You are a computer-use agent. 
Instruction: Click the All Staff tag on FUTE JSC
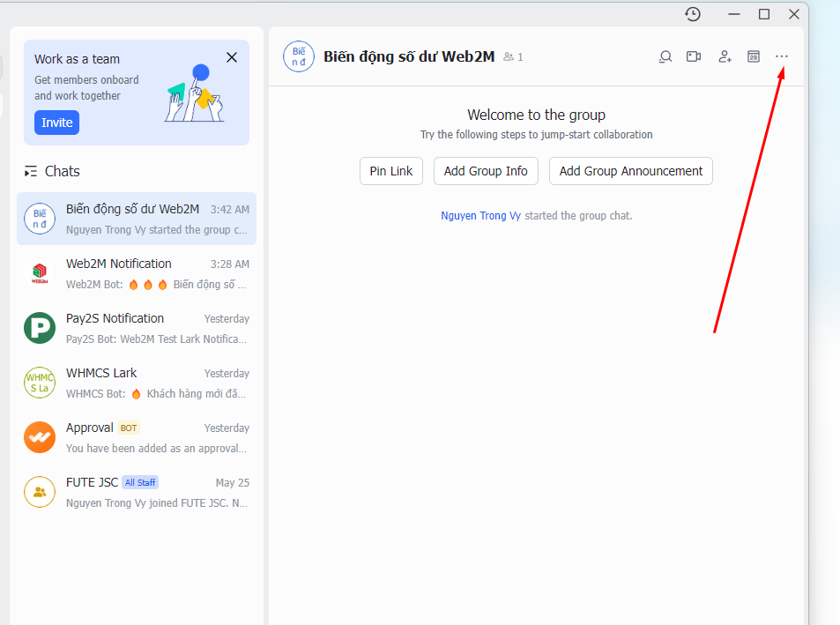point(140,482)
